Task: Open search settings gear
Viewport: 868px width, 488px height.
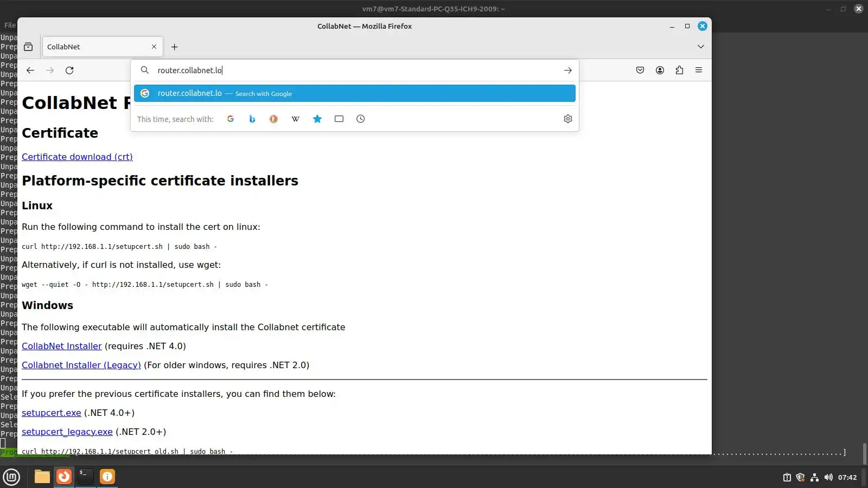Action: pos(568,119)
